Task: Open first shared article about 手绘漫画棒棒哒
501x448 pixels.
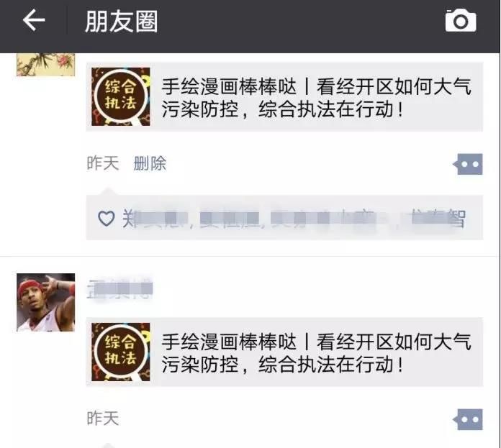Action: point(284,96)
